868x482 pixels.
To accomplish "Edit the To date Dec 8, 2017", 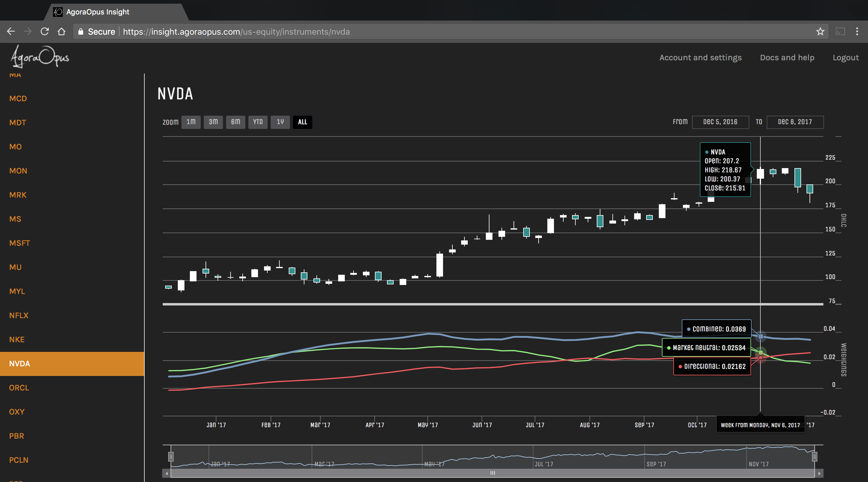I will click(x=795, y=122).
